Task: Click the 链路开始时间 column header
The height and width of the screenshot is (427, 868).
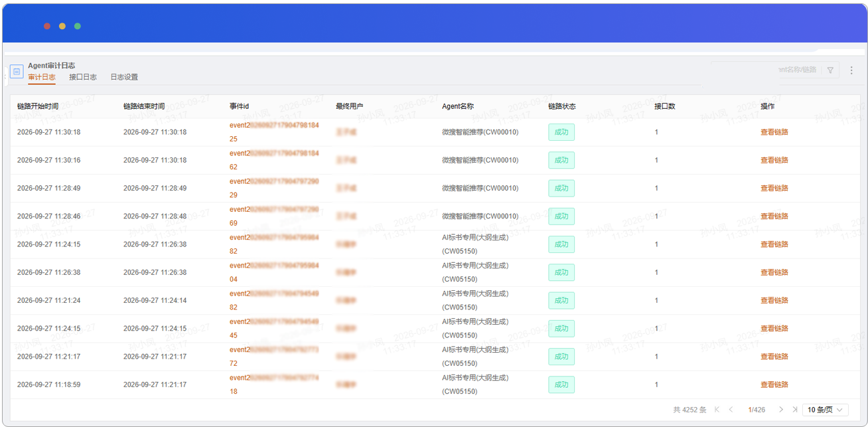Action: [x=38, y=106]
